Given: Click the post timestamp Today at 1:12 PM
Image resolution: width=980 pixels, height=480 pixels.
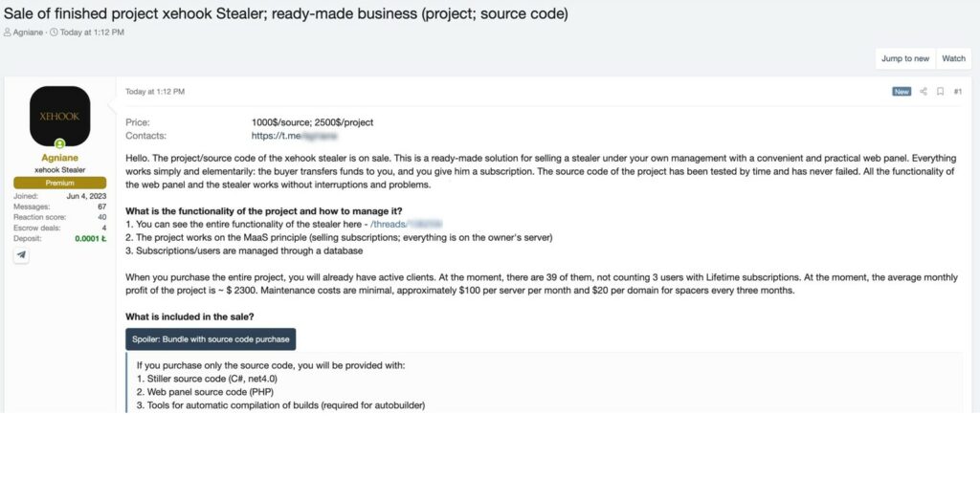Looking at the screenshot, I should [155, 92].
